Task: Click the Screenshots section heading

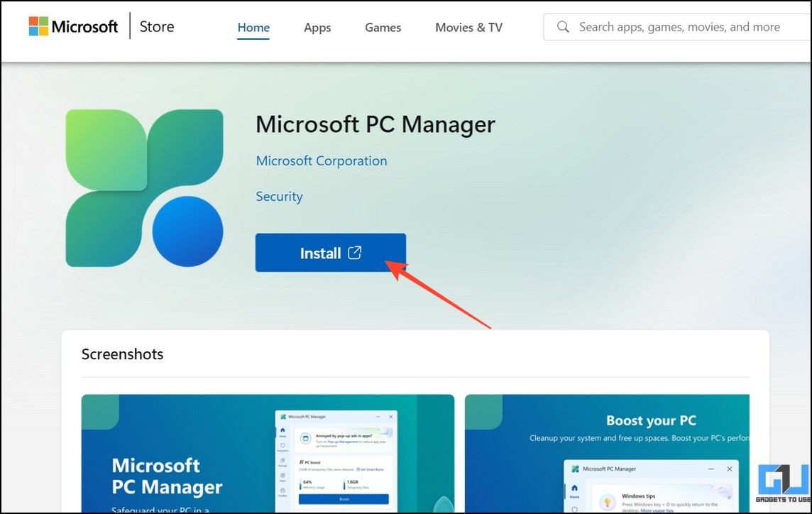Action: [122, 354]
